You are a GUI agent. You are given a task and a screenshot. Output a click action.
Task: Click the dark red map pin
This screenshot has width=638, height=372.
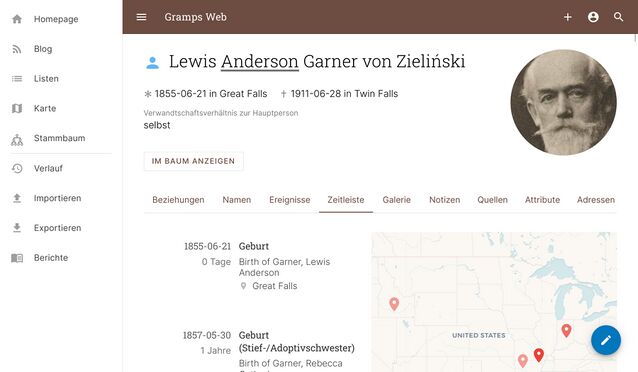[539, 355]
